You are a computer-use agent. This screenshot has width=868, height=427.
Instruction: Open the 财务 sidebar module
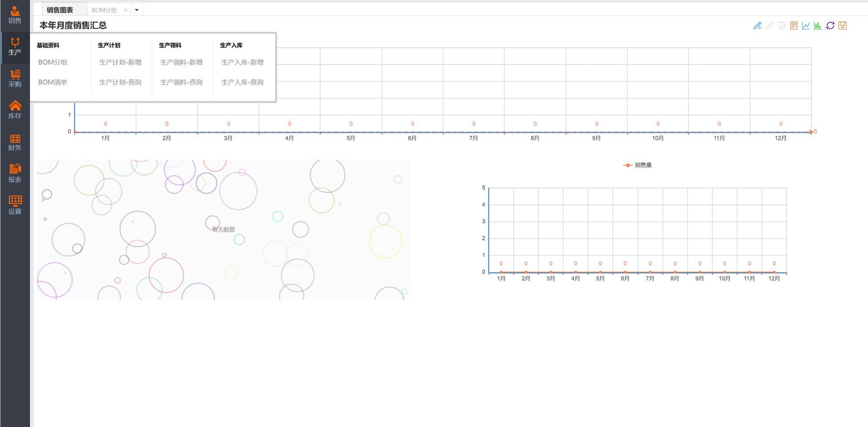click(x=15, y=142)
